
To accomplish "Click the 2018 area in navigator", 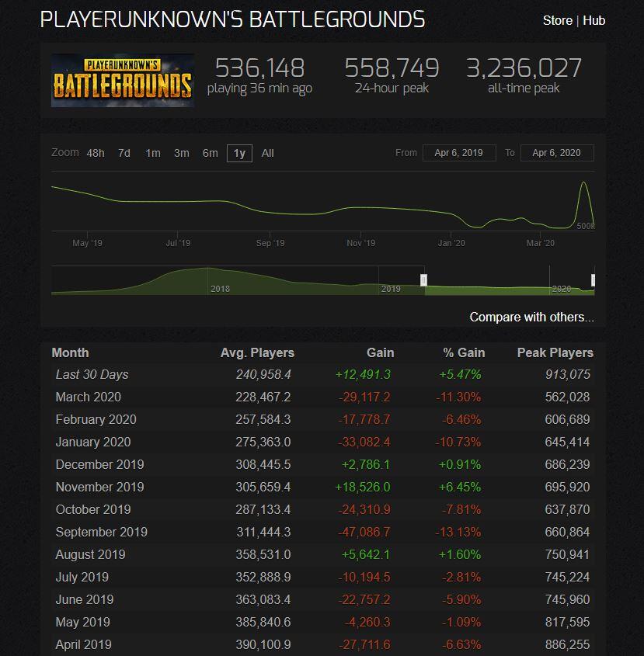I will [220, 288].
